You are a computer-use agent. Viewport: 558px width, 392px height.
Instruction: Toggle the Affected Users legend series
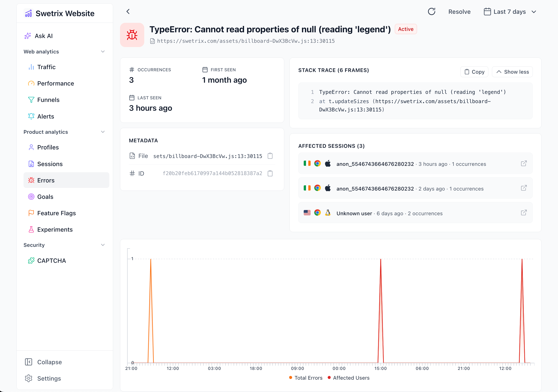(x=351, y=378)
